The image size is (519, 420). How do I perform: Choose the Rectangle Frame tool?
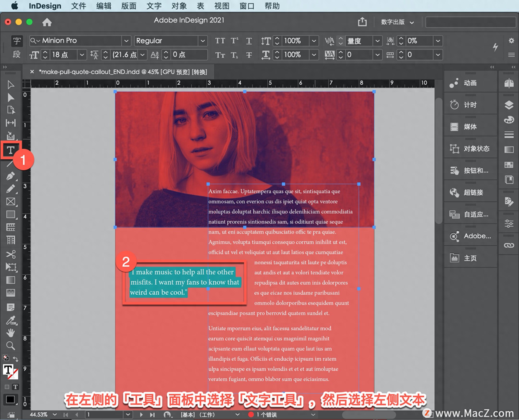point(11,202)
